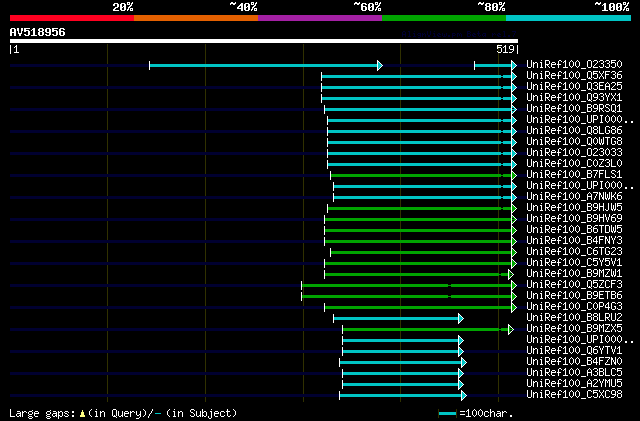Select the UniRef100_B8LRU2 label
The width and height of the screenshot is (640, 421).
point(574,318)
